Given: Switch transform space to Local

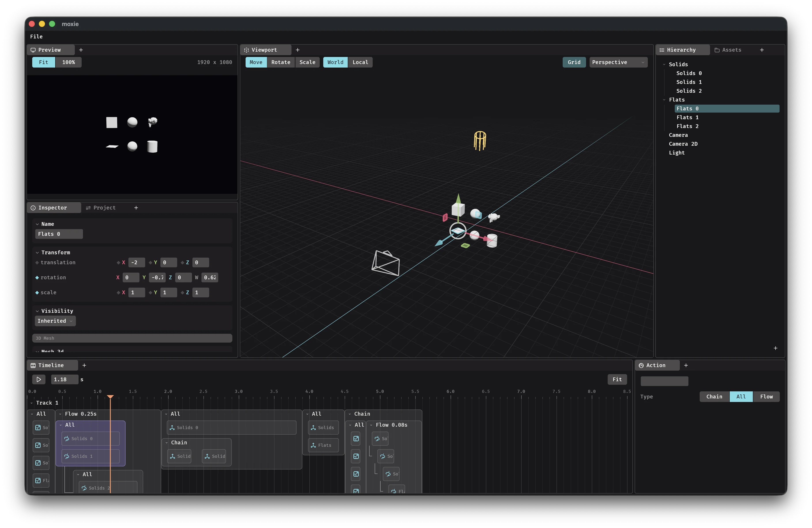Looking at the screenshot, I should (360, 62).
